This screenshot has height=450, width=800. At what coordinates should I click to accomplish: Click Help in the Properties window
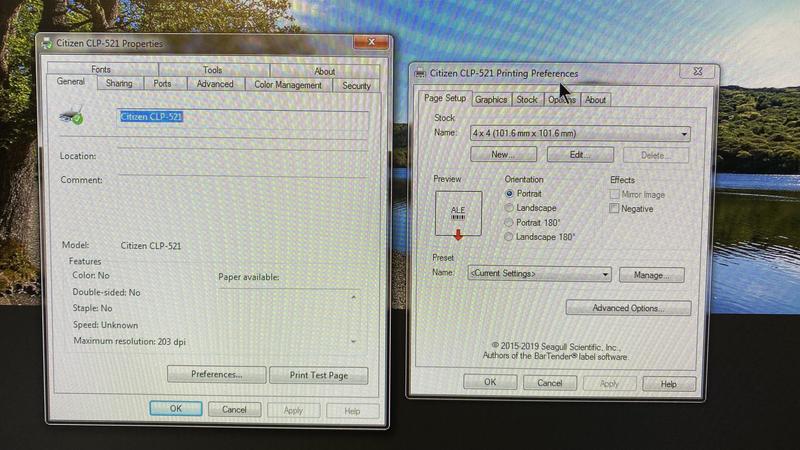352,411
